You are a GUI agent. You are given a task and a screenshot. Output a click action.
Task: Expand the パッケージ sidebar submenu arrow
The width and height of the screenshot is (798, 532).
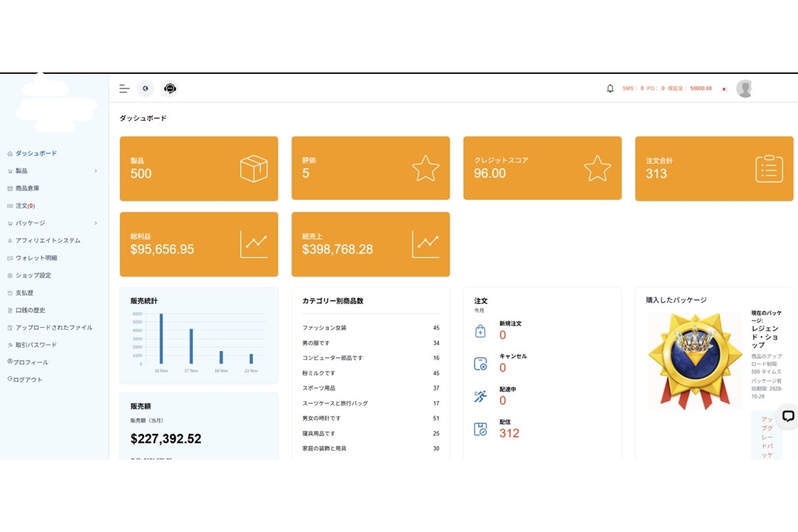click(x=96, y=223)
